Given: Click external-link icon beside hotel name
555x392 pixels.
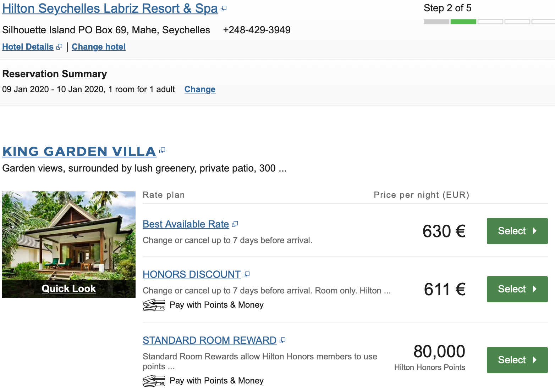Looking at the screenshot, I should (224, 9).
